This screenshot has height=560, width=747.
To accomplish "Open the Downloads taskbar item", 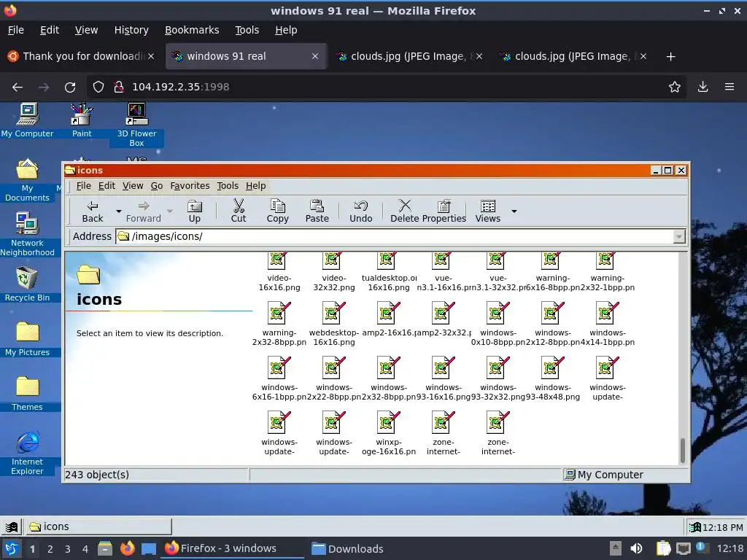I will 347,548.
